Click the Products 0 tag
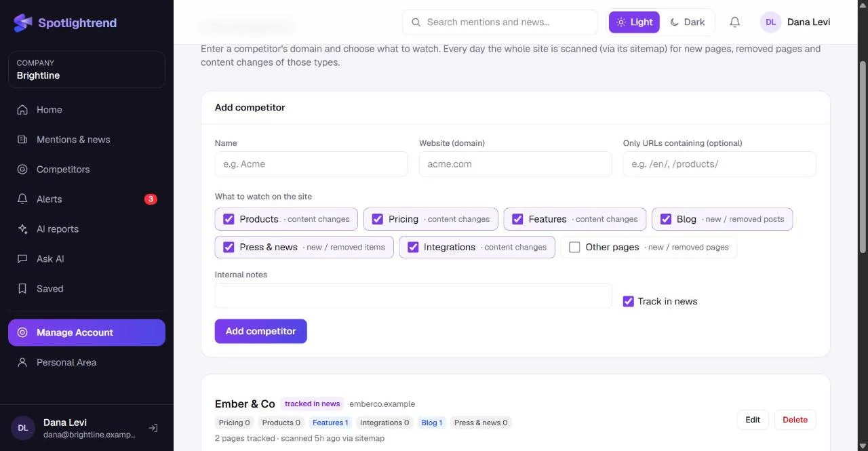The width and height of the screenshot is (868, 451). (x=281, y=423)
